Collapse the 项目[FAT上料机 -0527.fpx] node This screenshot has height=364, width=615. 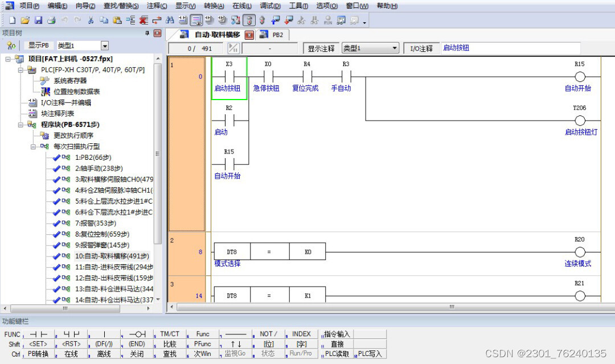pos(8,59)
